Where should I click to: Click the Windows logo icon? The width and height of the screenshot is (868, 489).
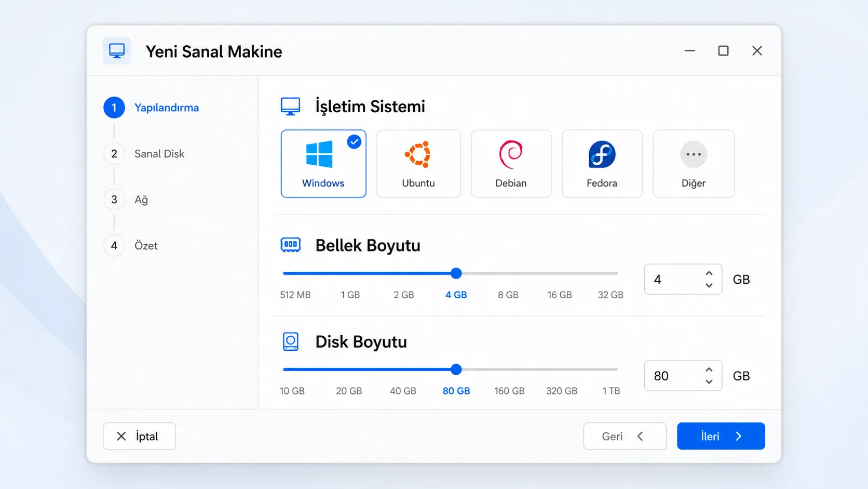(319, 154)
